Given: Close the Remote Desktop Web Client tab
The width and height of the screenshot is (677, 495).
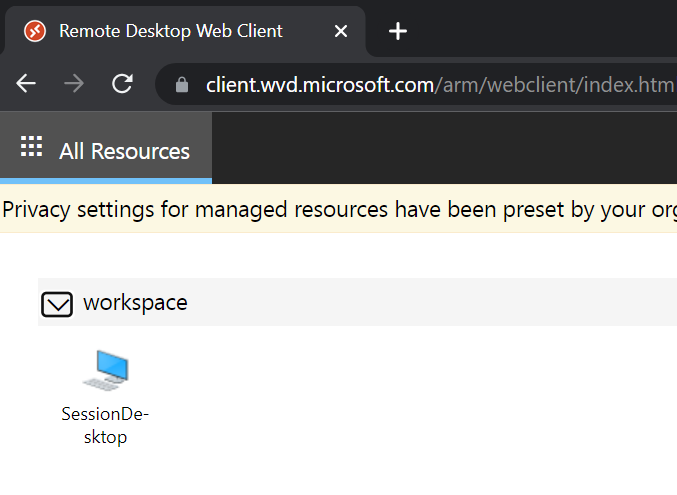Looking at the screenshot, I should click(x=340, y=31).
